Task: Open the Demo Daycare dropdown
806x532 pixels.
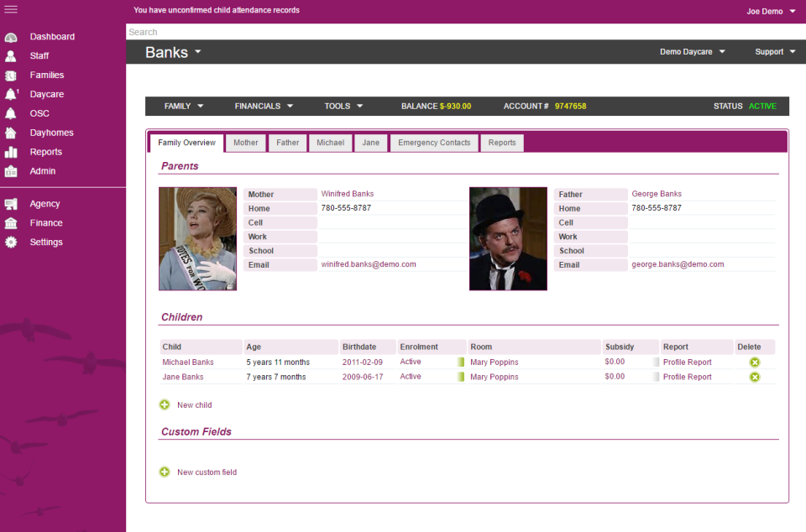Action: point(692,52)
